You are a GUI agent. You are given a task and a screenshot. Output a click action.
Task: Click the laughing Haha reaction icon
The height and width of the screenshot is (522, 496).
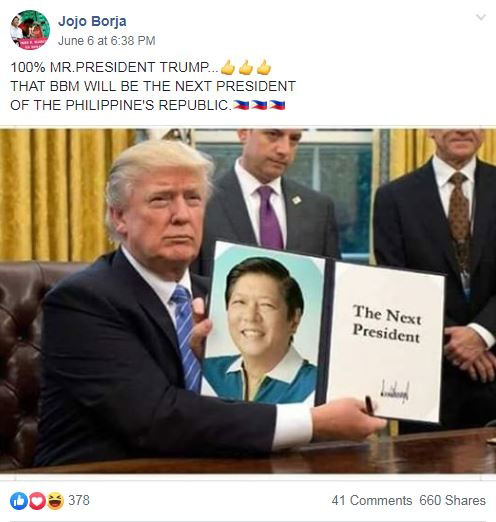click(55, 501)
